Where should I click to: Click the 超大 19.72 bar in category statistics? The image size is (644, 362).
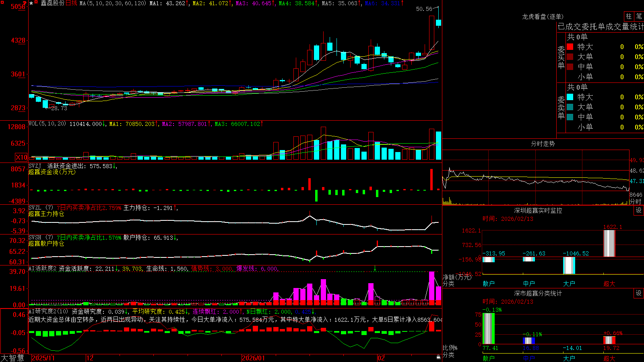pyautogui.click(x=609, y=340)
